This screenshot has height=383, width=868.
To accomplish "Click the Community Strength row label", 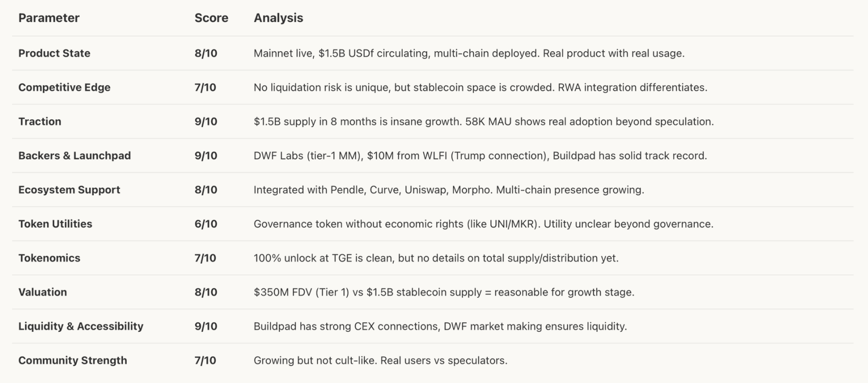I will click(x=73, y=360).
